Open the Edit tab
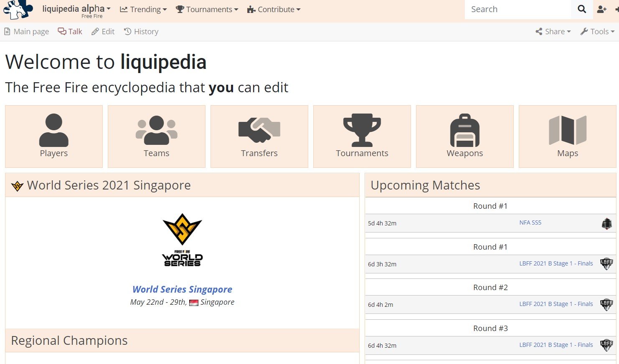The height and width of the screenshot is (364, 619). pyautogui.click(x=103, y=31)
